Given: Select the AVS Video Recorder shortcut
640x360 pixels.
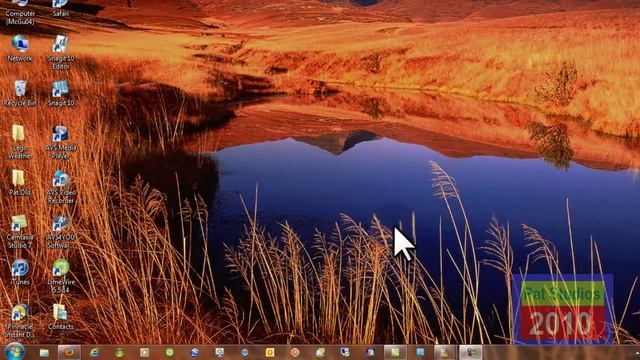Looking at the screenshot, I should click(x=61, y=187).
